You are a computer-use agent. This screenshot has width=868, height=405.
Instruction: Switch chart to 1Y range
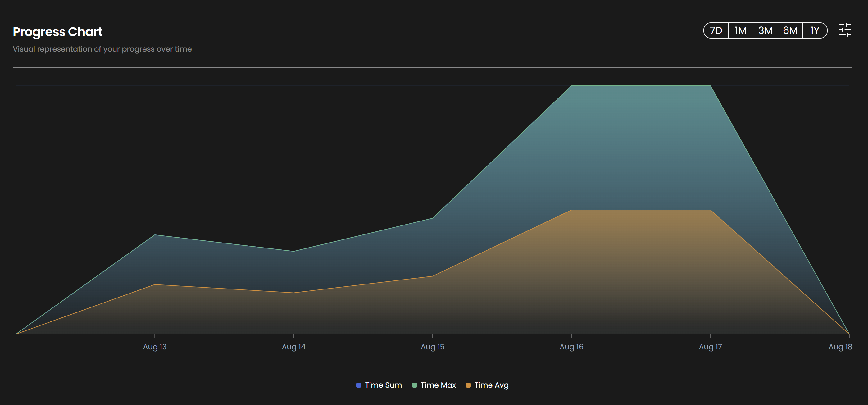point(814,31)
